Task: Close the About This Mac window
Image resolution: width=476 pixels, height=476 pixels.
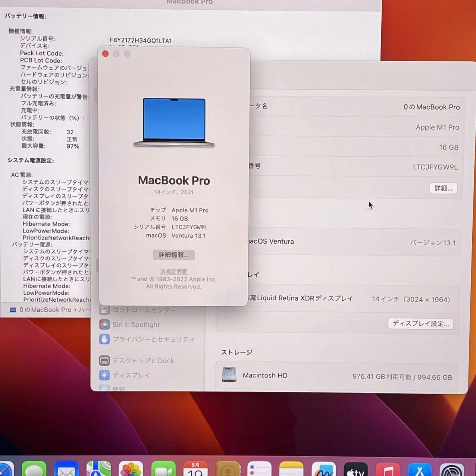Action: coord(105,54)
